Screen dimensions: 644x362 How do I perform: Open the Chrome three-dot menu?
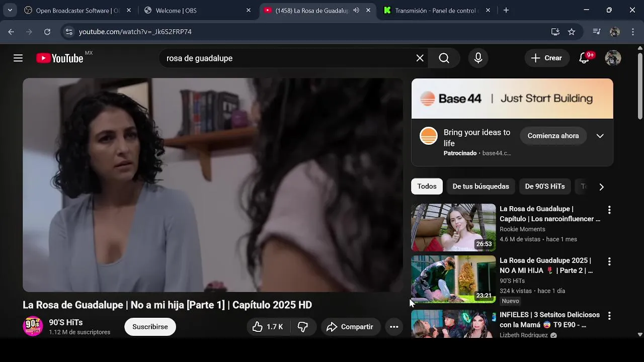pos(632,32)
